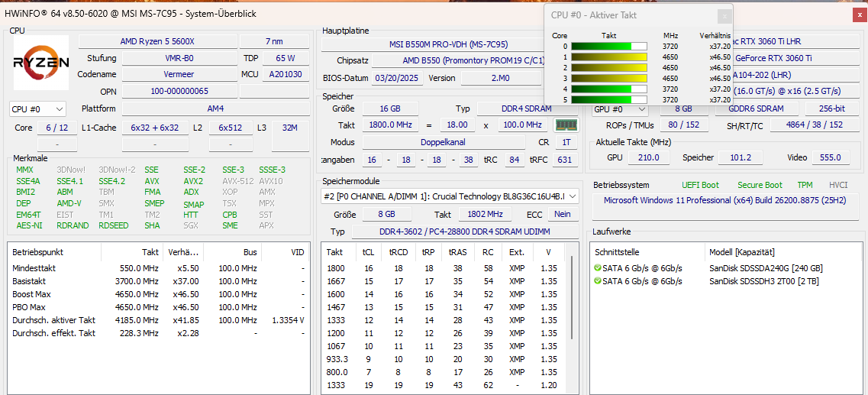This screenshot has width=868, height=395.
Task: Select the VID column header
Action: [x=285, y=252]
